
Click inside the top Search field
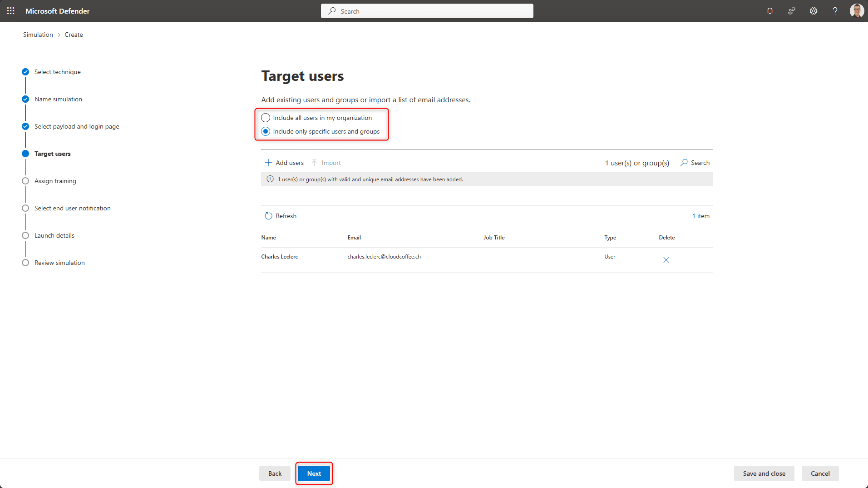pos(427,10)
